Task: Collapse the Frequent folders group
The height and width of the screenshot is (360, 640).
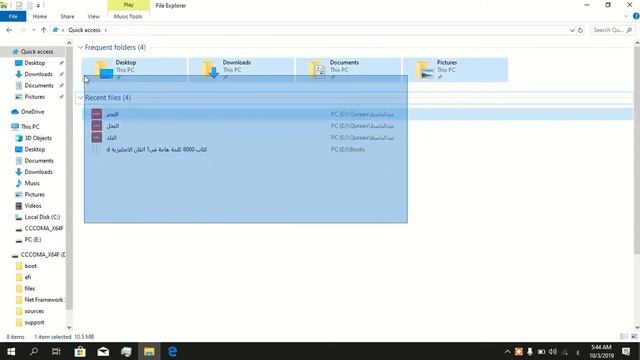Action: coord(80,47)
